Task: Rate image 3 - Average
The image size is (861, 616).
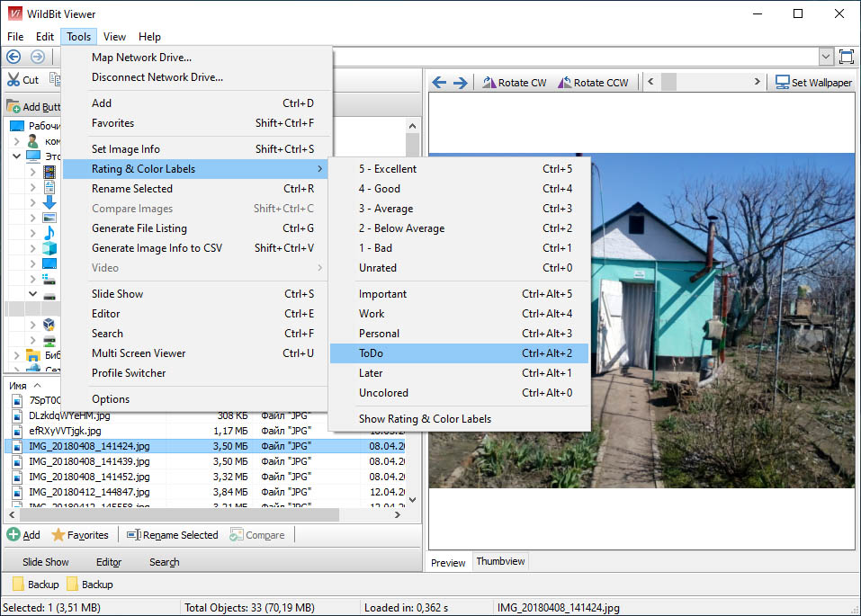Action: pyautogui.click(x=459, y=208)
